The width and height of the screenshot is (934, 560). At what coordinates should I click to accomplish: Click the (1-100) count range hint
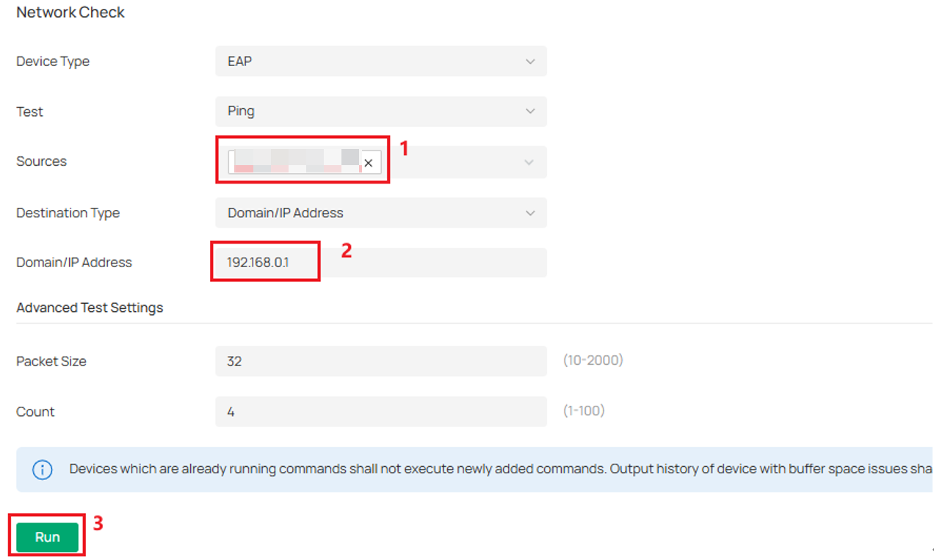pos(584,411)
